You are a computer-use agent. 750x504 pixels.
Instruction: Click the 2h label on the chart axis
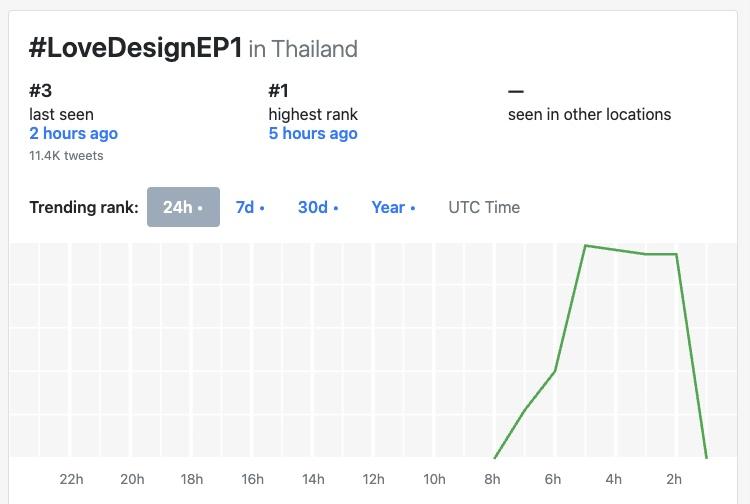coord(674,479)
